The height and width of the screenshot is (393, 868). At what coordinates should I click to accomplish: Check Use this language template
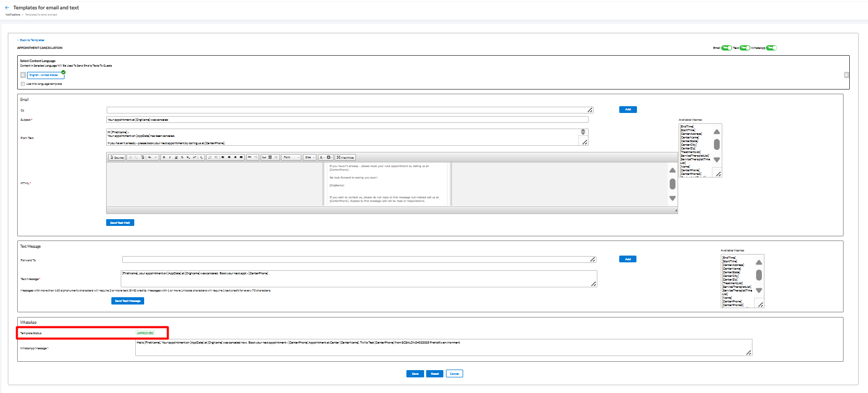tap(23, 84)
